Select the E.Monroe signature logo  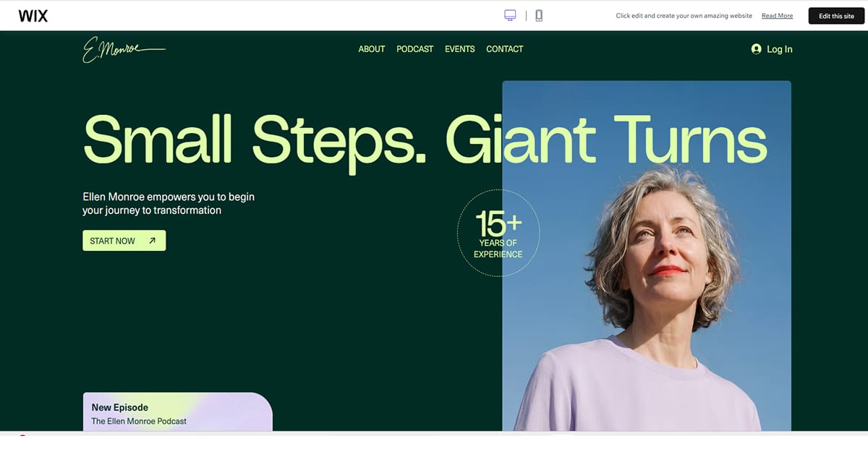(124, 49)
